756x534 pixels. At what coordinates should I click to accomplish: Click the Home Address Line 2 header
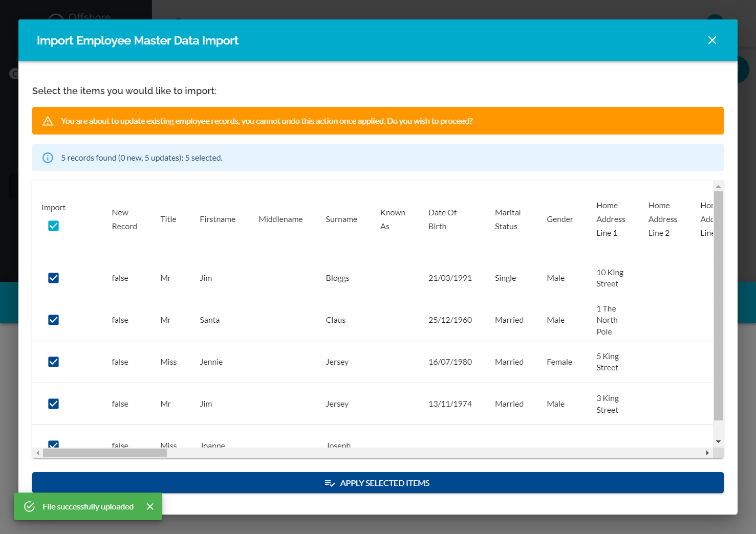tap(663, 219)
